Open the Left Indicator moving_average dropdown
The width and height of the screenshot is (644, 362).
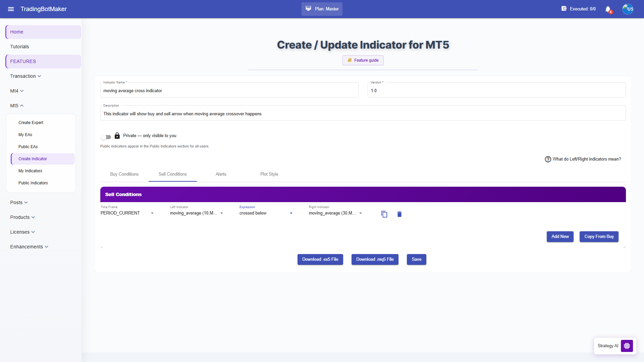[197, 213]
